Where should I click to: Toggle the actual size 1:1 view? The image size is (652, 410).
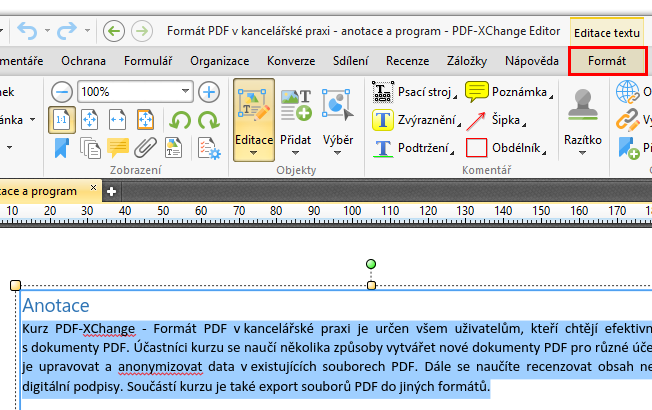(62, 120)
